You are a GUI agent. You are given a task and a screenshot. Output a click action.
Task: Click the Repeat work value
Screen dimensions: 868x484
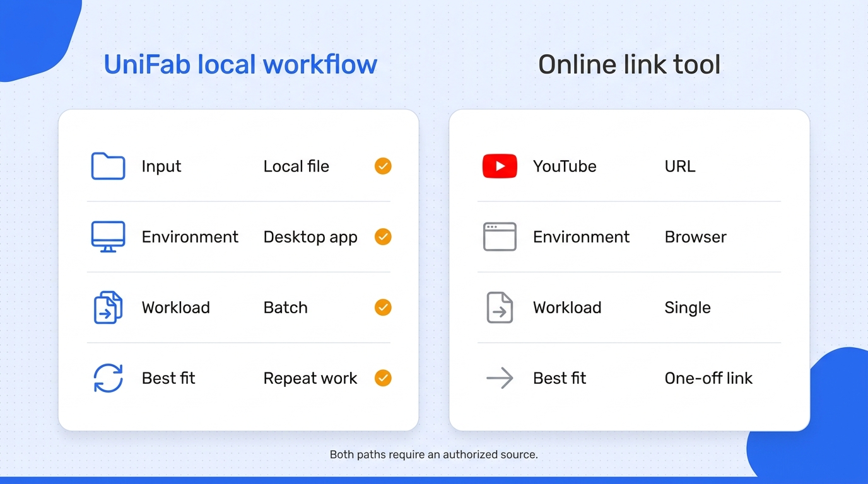pyautogui.click(x=310, y=379)
